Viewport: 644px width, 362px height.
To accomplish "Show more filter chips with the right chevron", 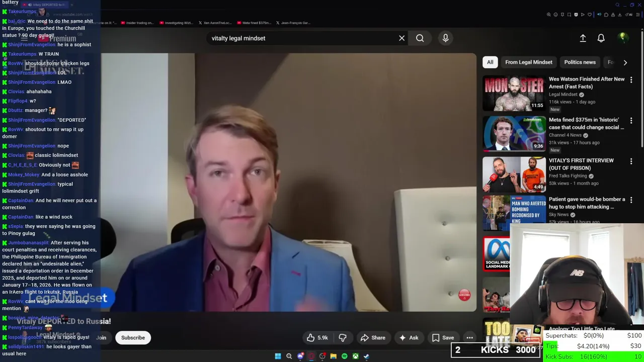I will (625, 62).
